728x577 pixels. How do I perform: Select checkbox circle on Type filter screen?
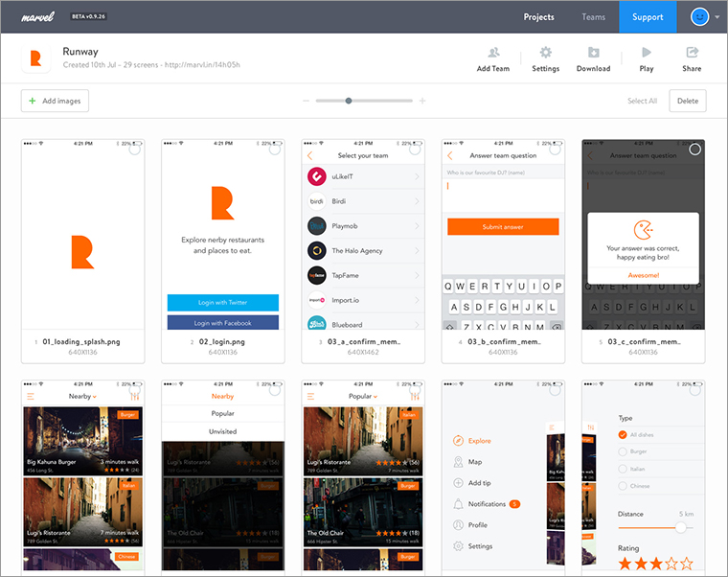tap(695, 390)
